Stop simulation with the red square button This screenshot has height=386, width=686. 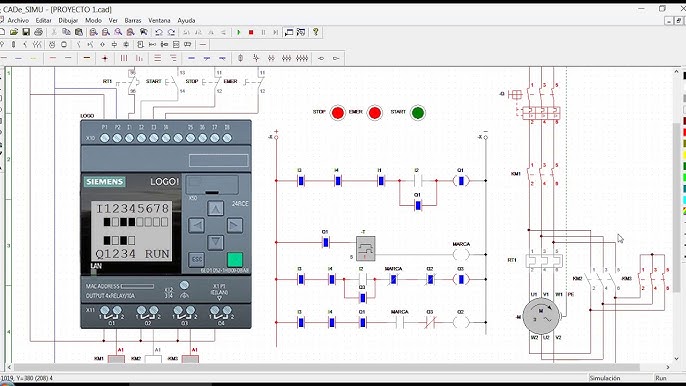click(251, 32)
